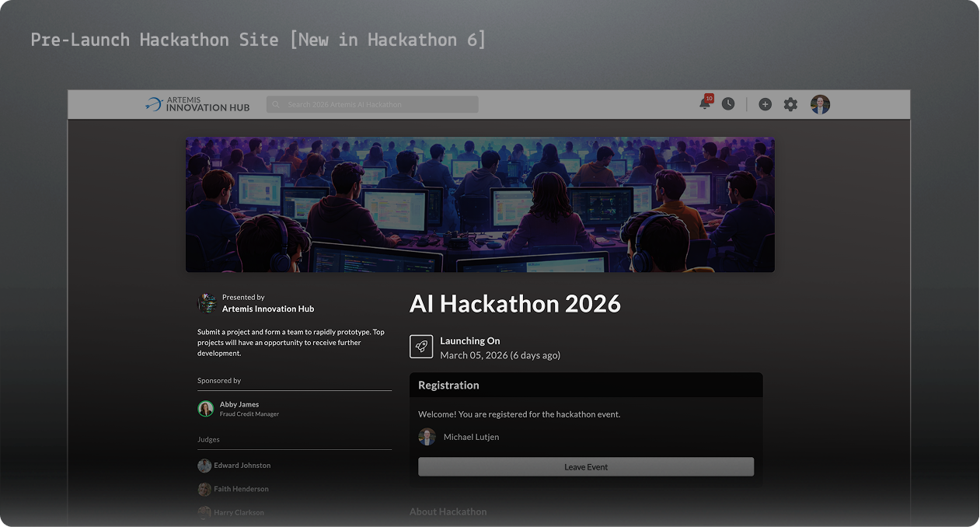This screenshot has height=527, width=980.
Task: Click the clock history icon
Action: [x=727, y=103]
